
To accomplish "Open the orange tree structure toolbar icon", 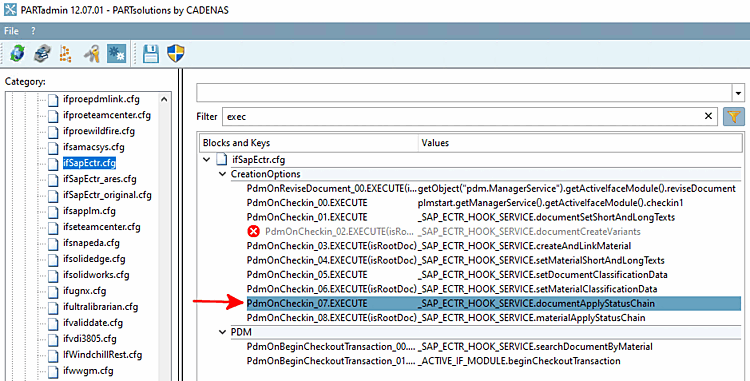I will tap(66, 54).
